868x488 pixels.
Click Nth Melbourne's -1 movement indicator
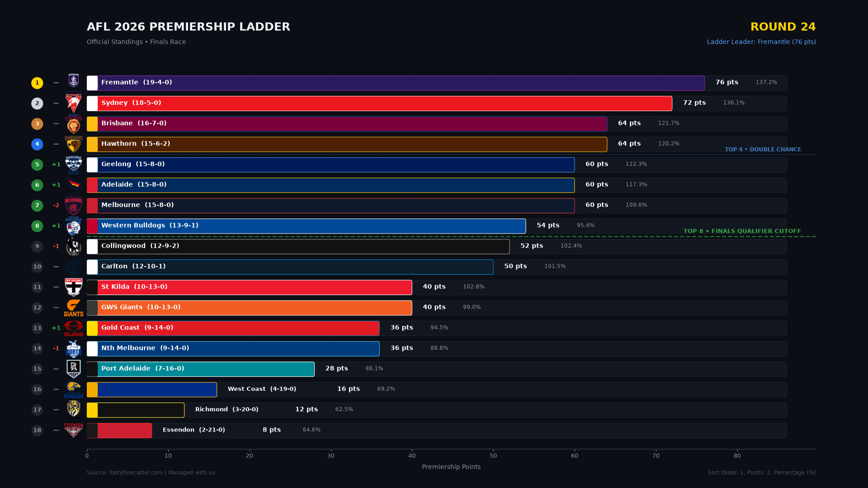[x=56, y=348]
